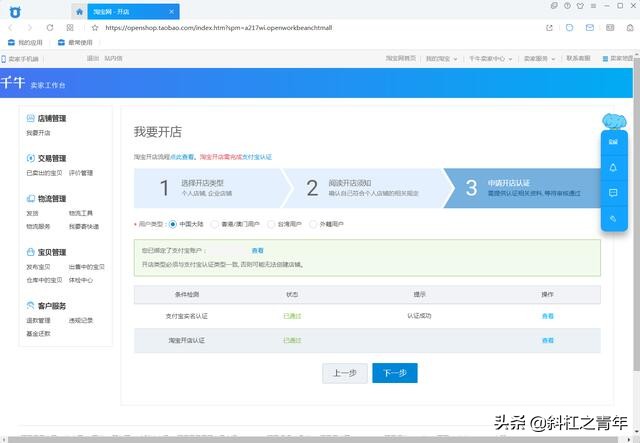The width and height of the screenshot is (640, 443).
Task: Expand 卖家服务 dropdown
Action: point(539,59)
